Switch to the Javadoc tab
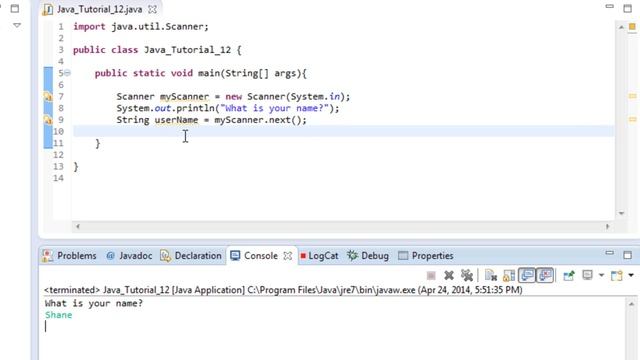Image resolution: width=640 pixels, height=360 pixels. click(x=129, y=256)
